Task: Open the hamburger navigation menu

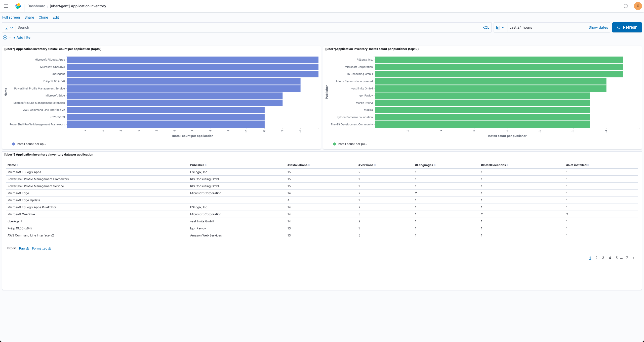Action: coord(6,6)
